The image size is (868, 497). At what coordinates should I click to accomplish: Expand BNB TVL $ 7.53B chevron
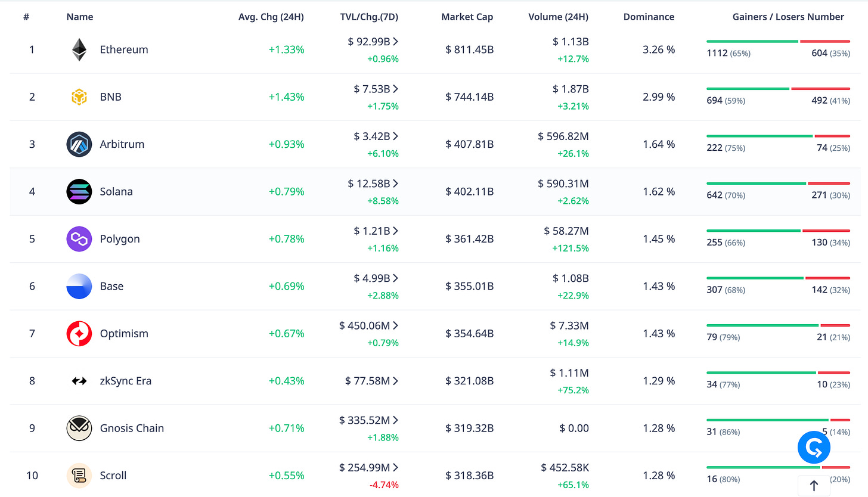395,88
